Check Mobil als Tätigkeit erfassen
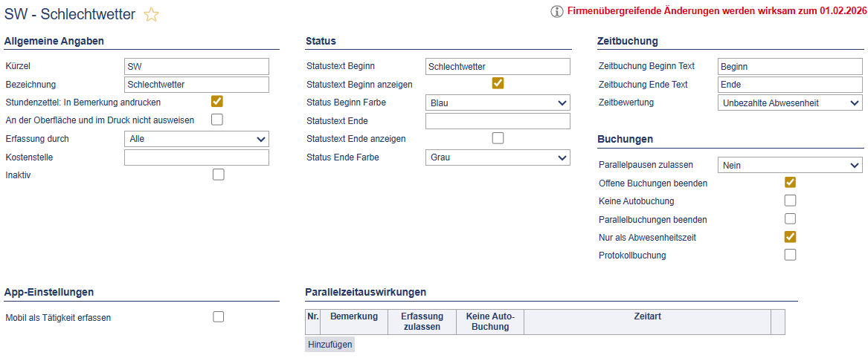The width and height of the screenshot is (868, 361). 218,317
